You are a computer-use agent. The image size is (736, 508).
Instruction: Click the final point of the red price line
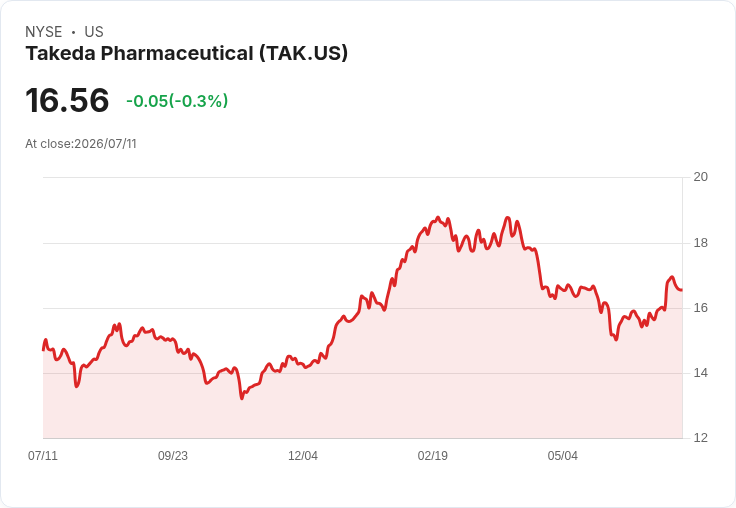coord(682,290)
